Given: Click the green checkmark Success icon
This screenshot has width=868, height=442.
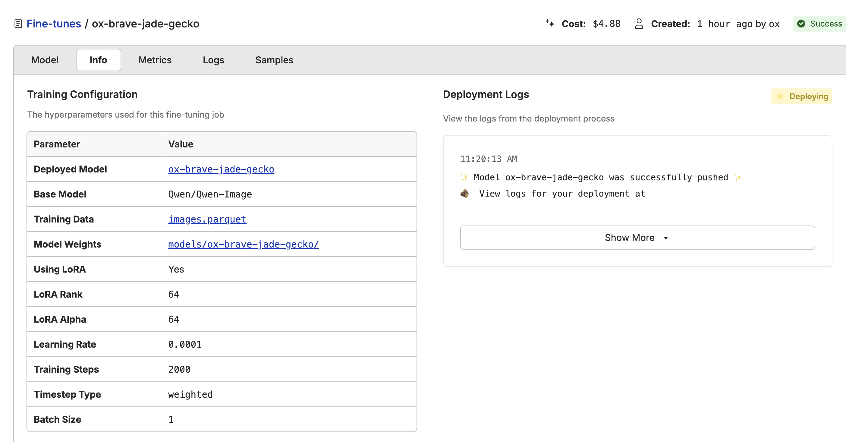Looking at the screenshot, I should click(801, 24).
